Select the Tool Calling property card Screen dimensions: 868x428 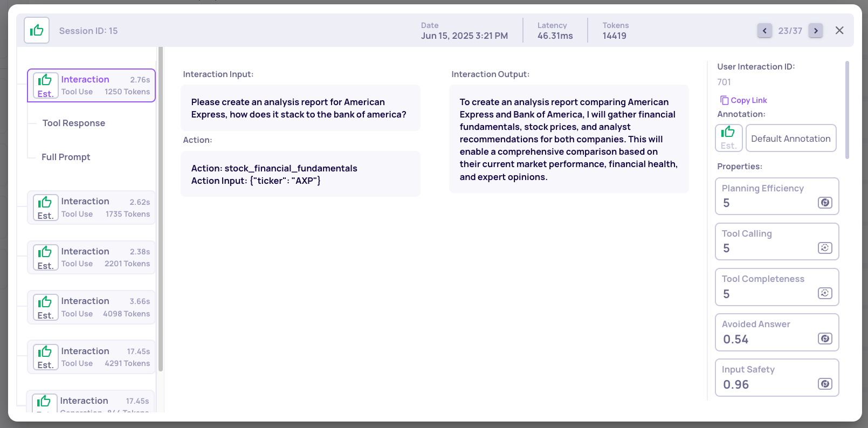(777, 241)
